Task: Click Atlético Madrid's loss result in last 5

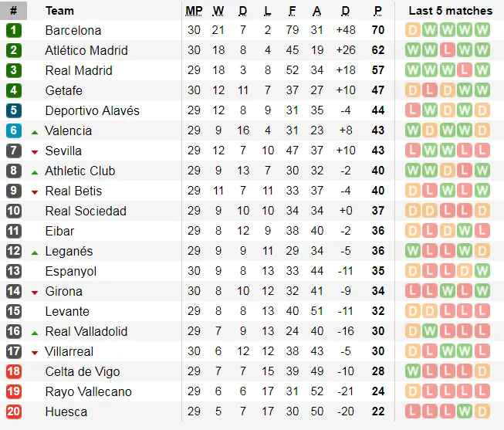Action: point(448,50)
